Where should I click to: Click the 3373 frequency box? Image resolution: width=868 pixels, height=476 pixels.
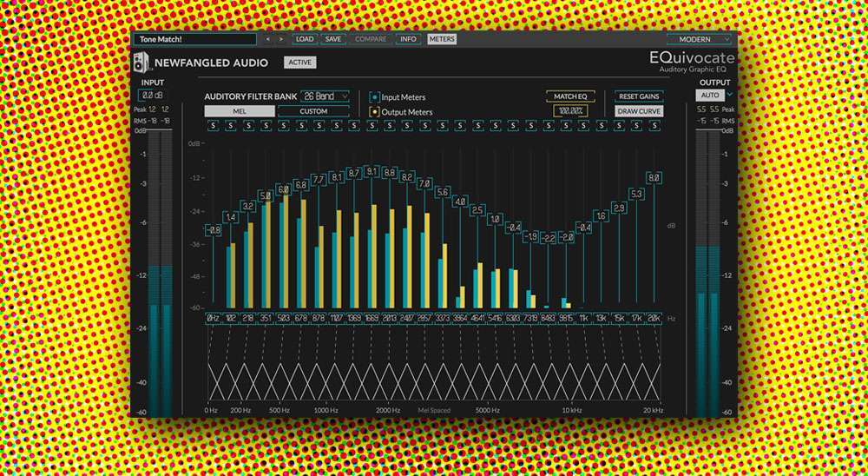point(443,319)
